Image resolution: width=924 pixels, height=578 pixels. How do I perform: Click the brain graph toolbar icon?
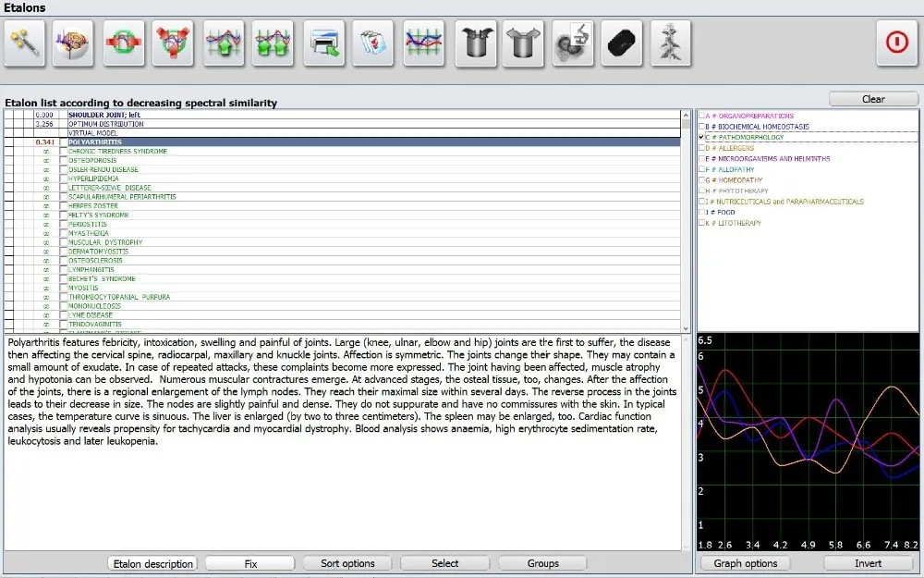pos(74,43)
